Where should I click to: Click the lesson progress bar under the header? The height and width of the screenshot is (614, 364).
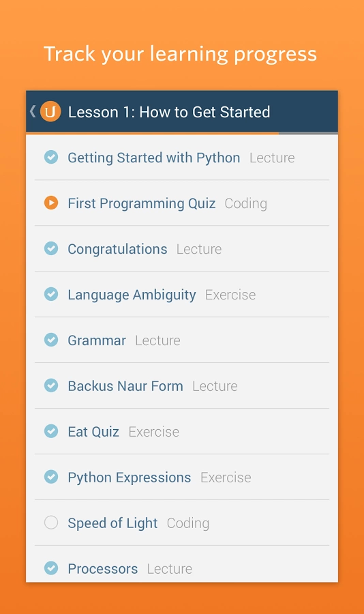coord(182,134)
